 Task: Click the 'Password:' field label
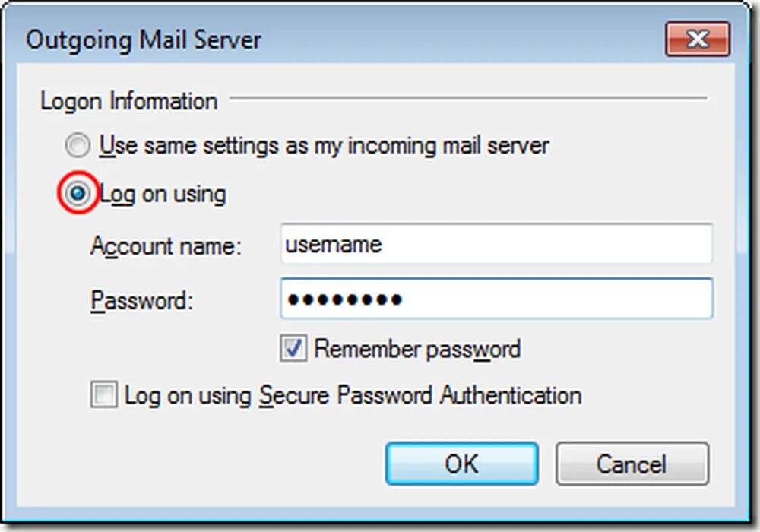(142, 300)
